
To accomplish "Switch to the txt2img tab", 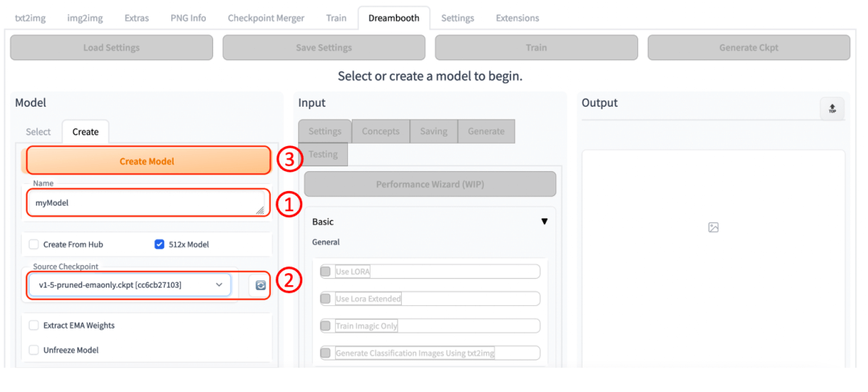I will click(29, 18).
